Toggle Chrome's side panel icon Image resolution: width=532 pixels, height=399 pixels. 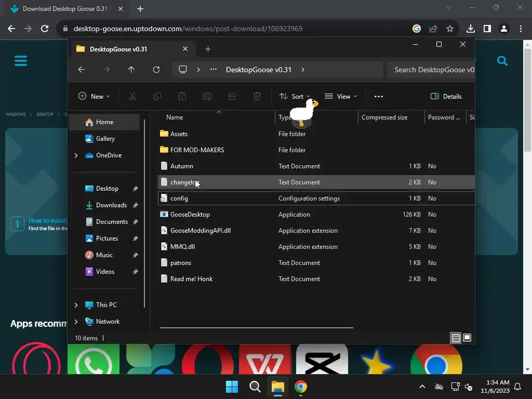coord(487,29)
